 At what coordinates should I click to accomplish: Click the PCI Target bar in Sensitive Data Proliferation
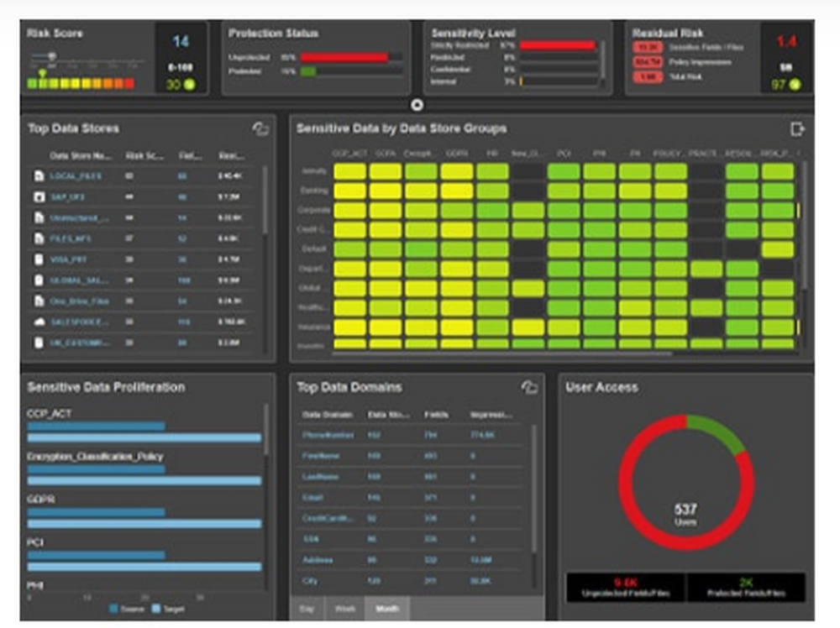coord(144,567)
